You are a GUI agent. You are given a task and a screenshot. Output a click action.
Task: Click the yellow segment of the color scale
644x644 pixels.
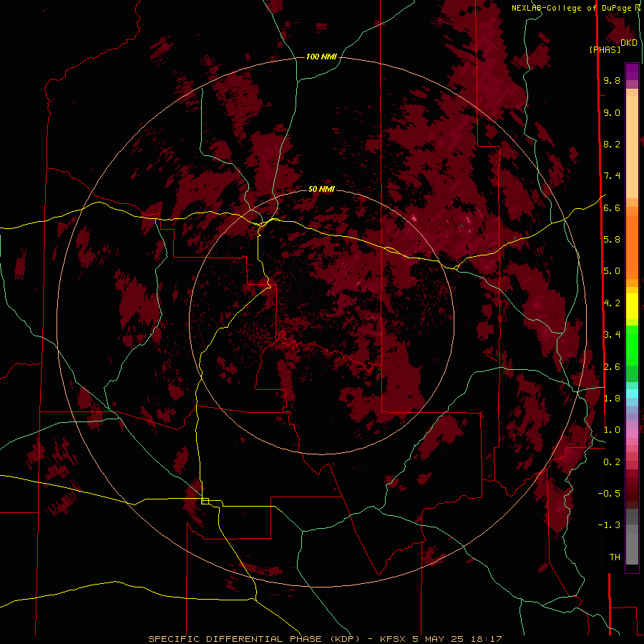632,306
